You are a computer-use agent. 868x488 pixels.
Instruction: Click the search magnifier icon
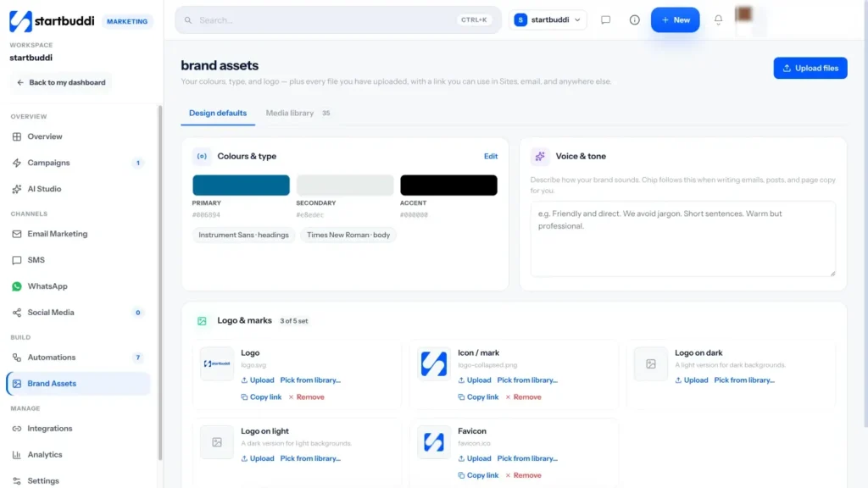tap(188, 20)
